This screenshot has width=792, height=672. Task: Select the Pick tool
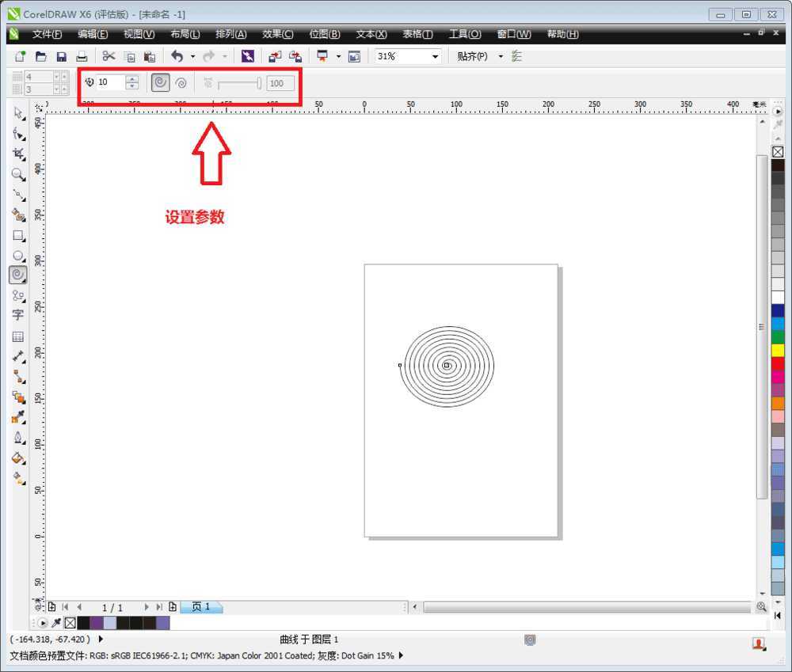point(18,113)
